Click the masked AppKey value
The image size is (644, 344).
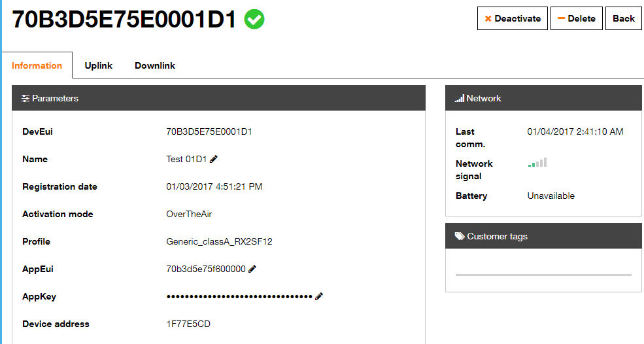239,296
